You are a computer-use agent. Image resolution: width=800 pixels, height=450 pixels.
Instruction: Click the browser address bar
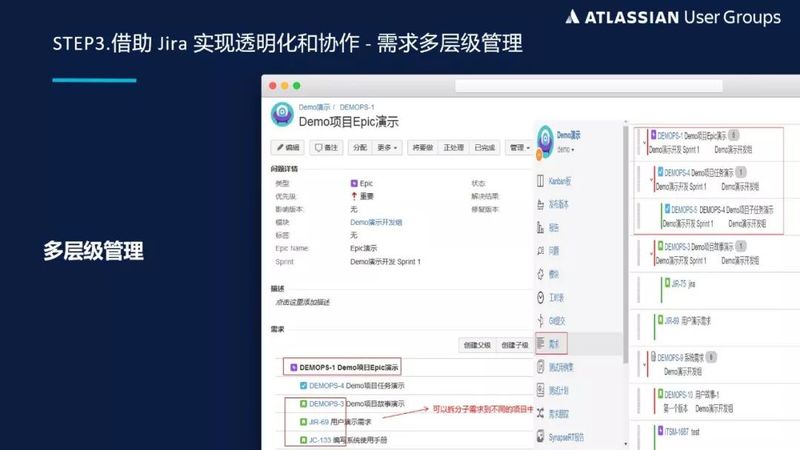pos(589,86)
